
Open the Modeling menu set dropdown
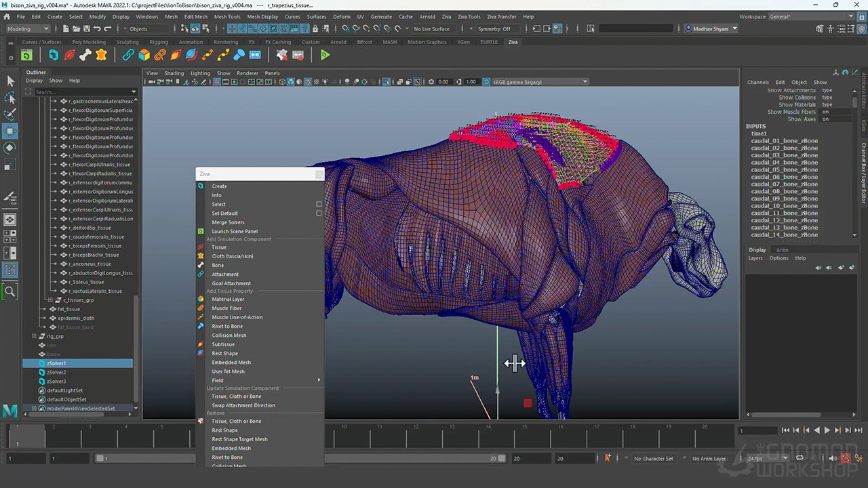pyautogui.click(x=28, y=29)
